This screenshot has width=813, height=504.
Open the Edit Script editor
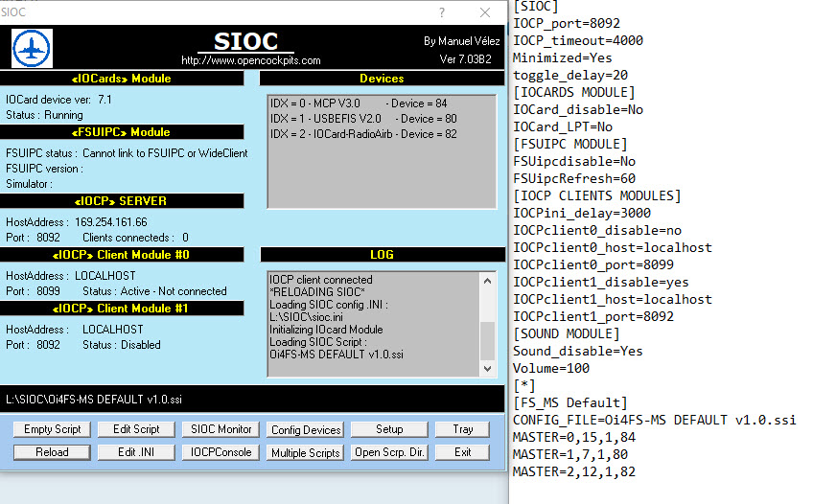coord(136,429)
